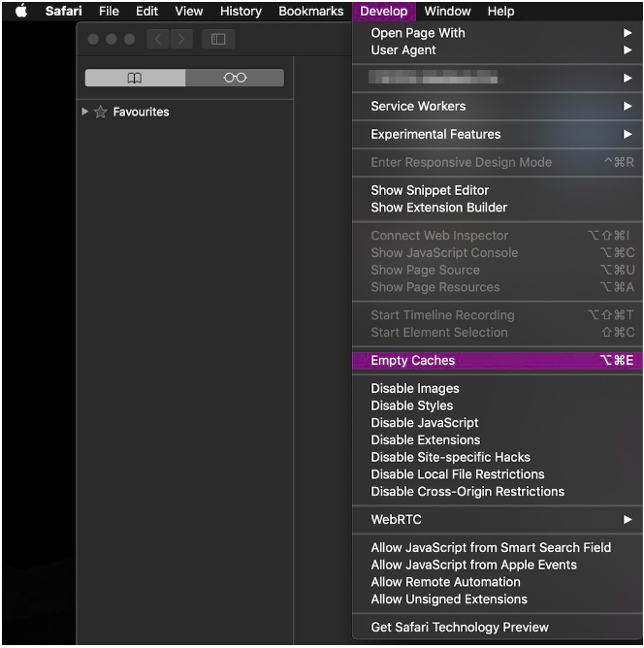Open the Apple menu icon
Screen dimensions: 644x648
coord(21,12)
